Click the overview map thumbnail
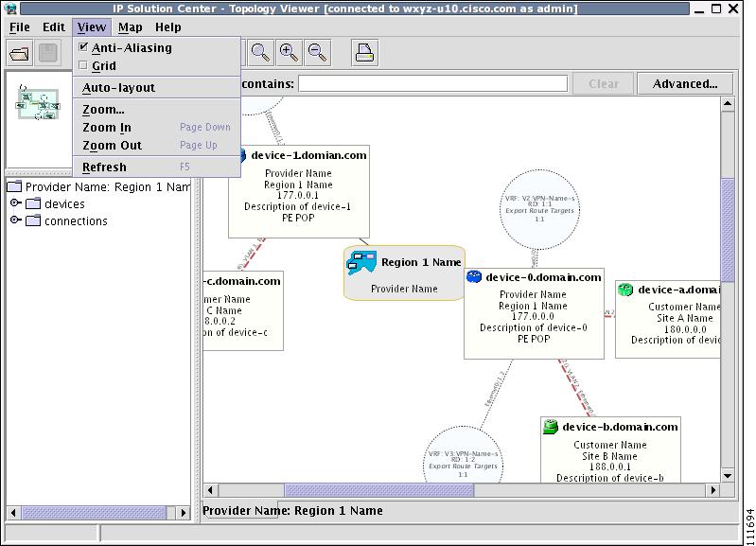Viewport: 756px width, 546px height. [38, 103]
